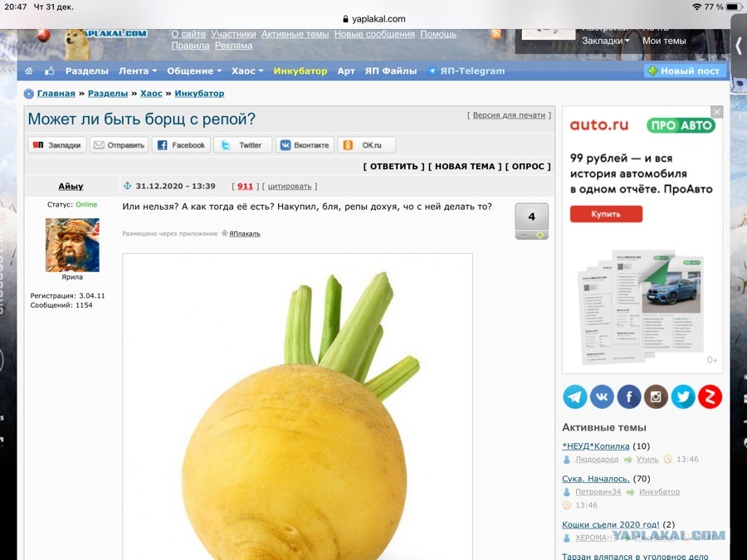The height and width of the screenshot is (560, 747).
Task: Open Активные темы header link
Action: [295, 34]
